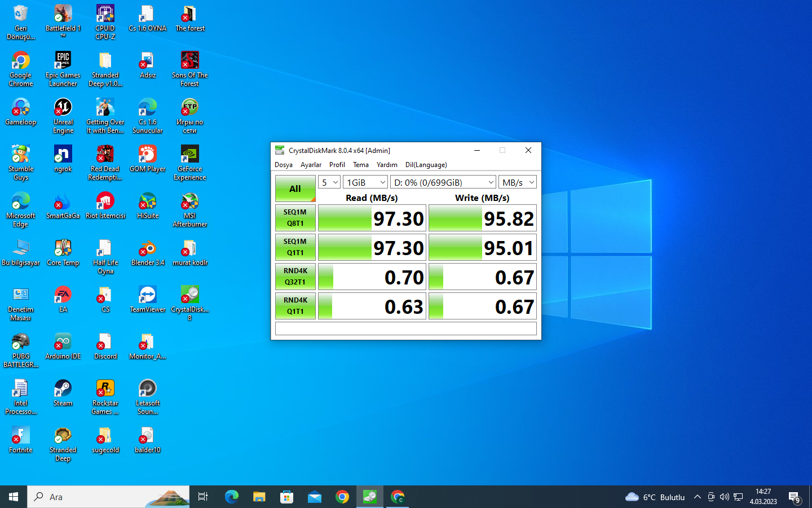The height and width of the screenshot is (508, 812).
Task: Select the GeForce Experience desktop icon
Action: [x=190, y=162]
